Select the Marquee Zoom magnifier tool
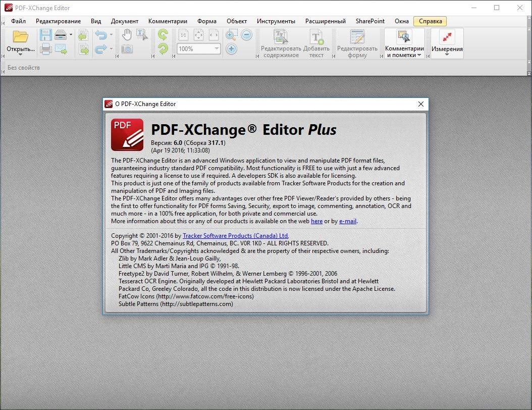Screen dimensions: 532x410 (x=231, y=35)
